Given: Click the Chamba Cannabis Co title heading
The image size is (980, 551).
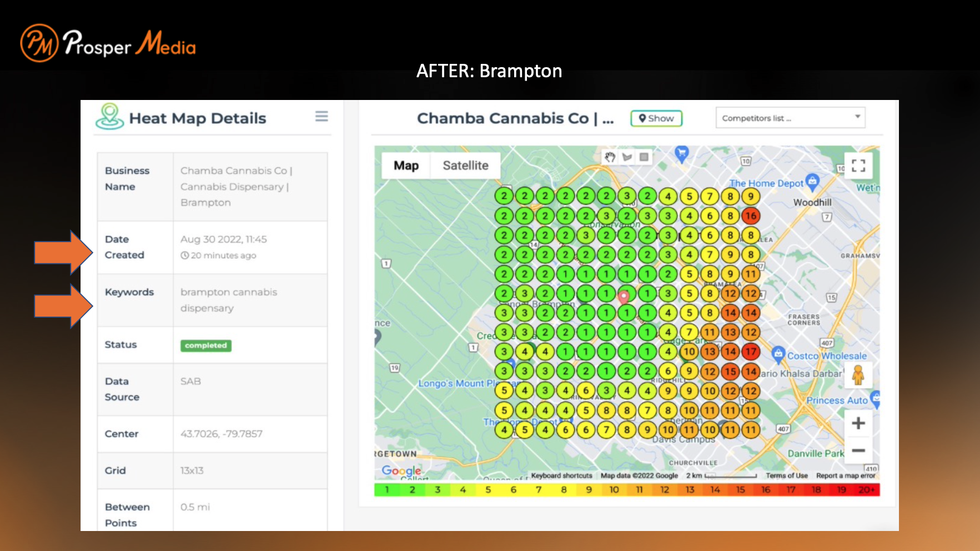Looking at the screenshot, I should pyautogui.click(x=515, y=118).
